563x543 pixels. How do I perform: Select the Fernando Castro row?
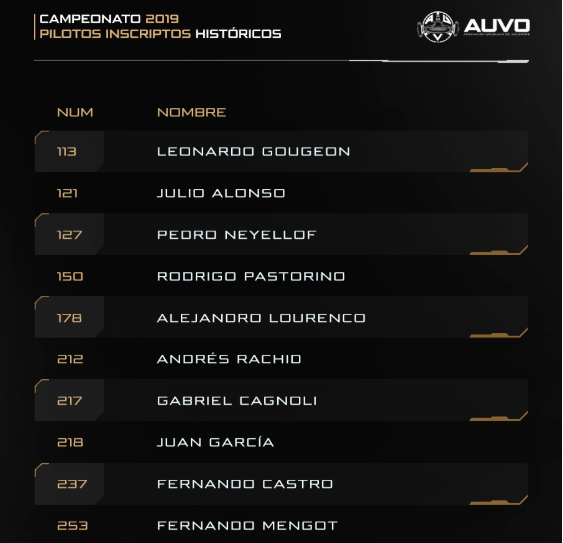(281, 484)
